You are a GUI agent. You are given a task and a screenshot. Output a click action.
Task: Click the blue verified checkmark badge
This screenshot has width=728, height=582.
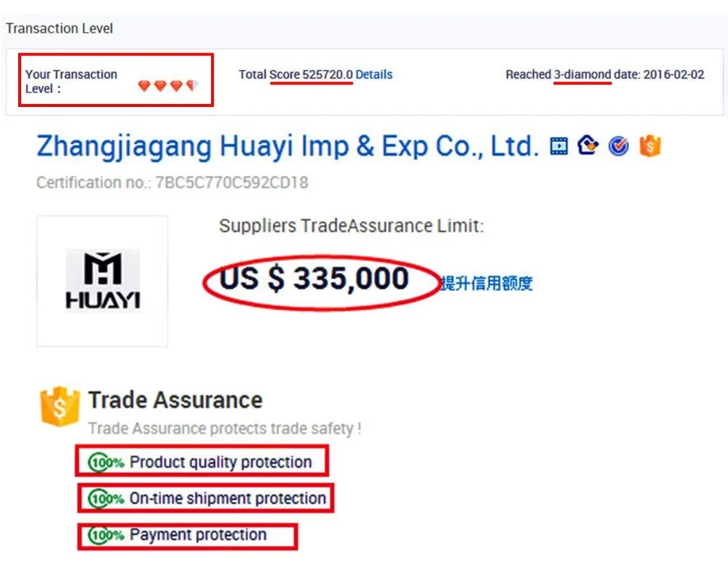[x=618, y=146]
